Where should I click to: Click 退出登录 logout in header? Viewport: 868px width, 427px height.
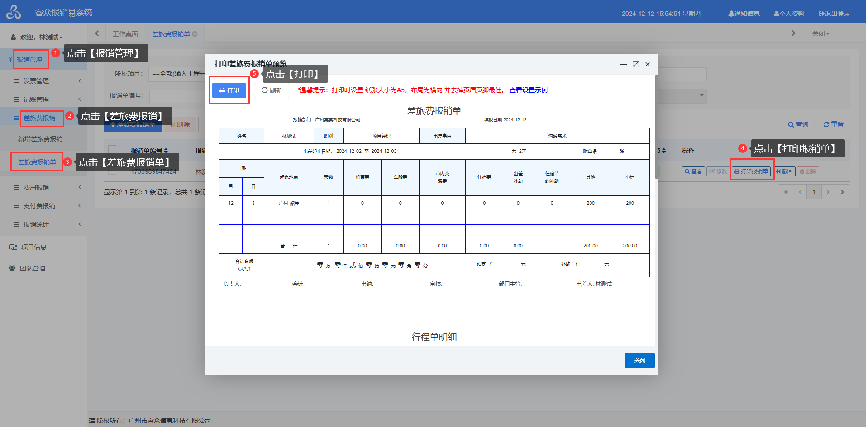pos(834,14)
